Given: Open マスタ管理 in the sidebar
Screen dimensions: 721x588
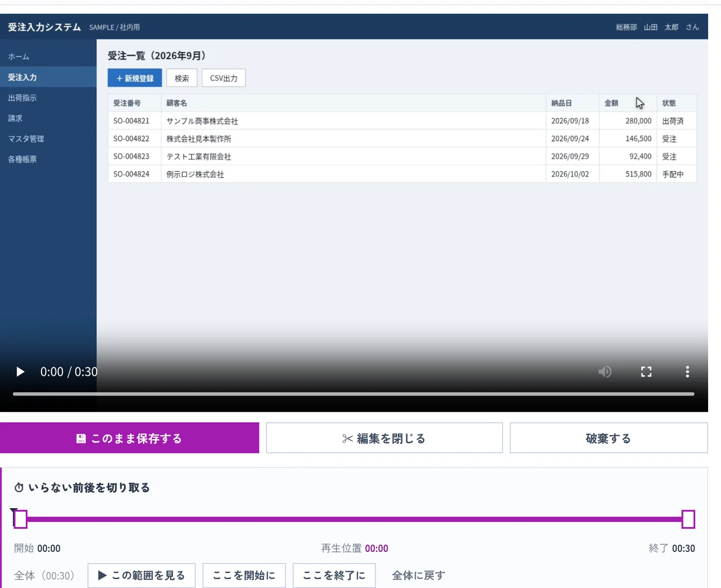Looking at the screenshot, I should (x=48, y=139).
